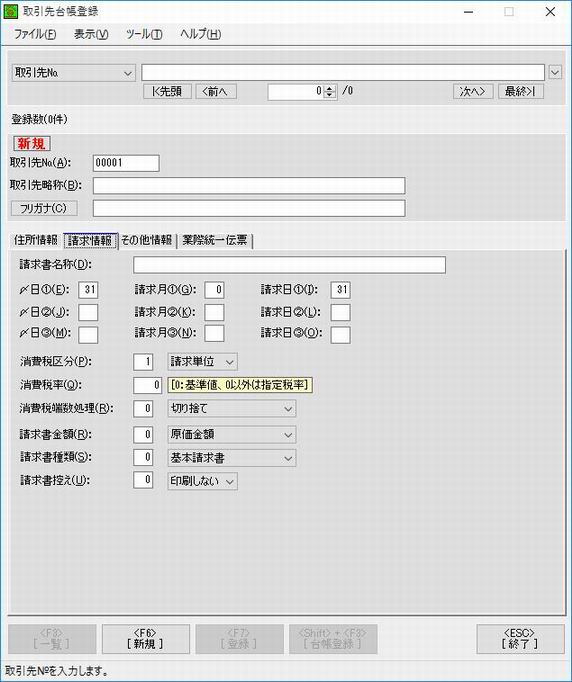Screen dimensions: 572x682
Task: Open the 請求単位 tax category dropdown
Action: tap(203, 361)
